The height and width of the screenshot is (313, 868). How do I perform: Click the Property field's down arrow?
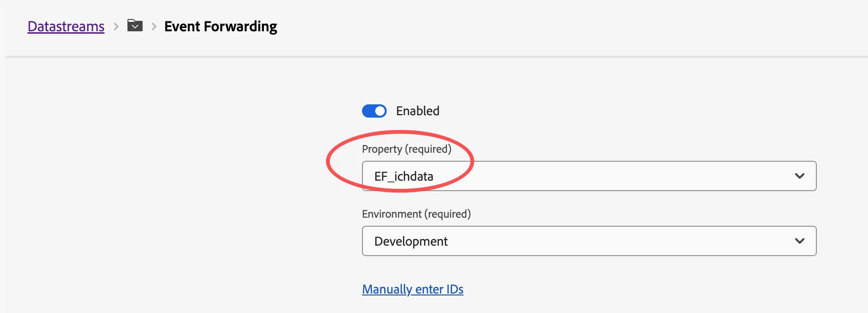coord(800,176)
